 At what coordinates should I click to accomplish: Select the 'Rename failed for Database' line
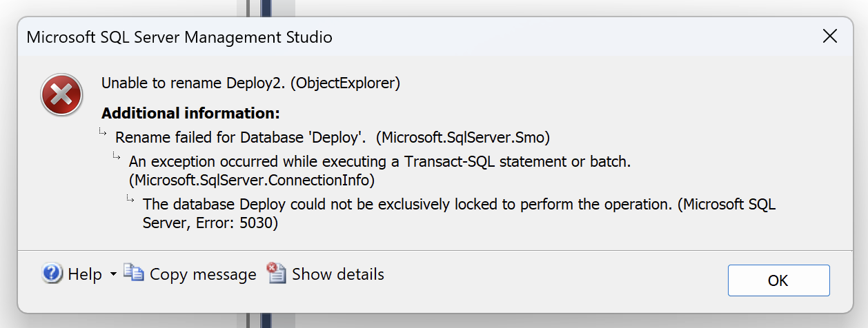tap(332, 137)
